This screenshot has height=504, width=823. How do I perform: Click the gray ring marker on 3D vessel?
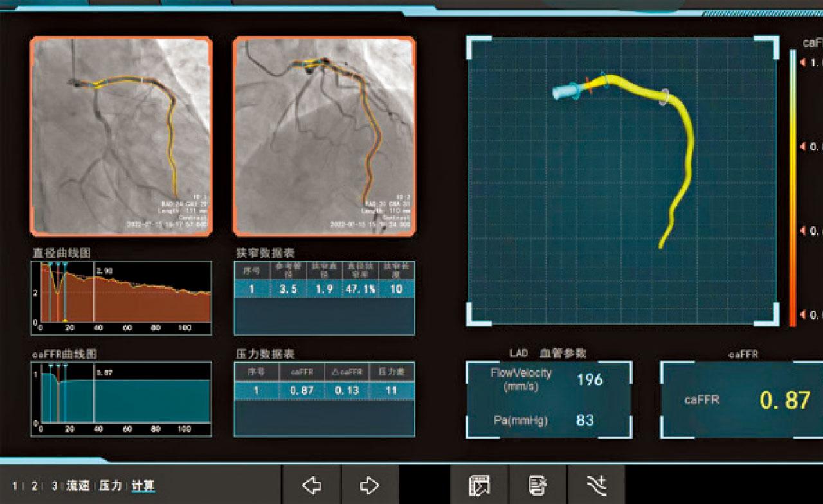(665, 96)
